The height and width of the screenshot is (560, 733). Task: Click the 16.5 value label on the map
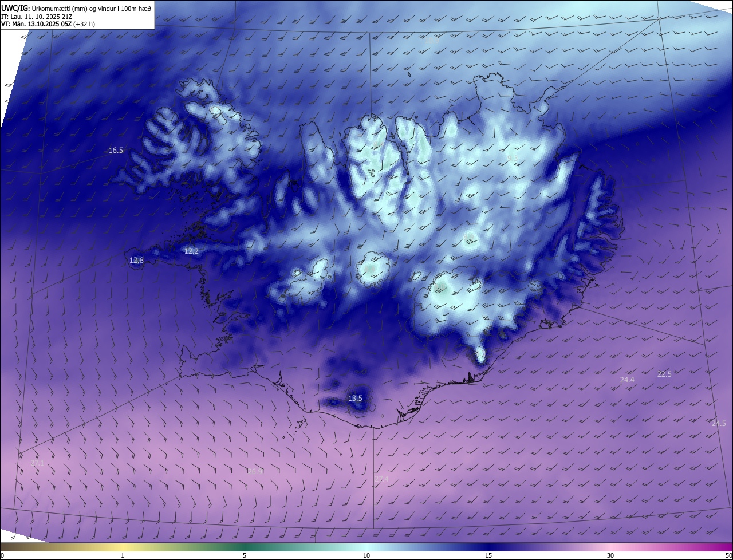(x=116, y=150)
